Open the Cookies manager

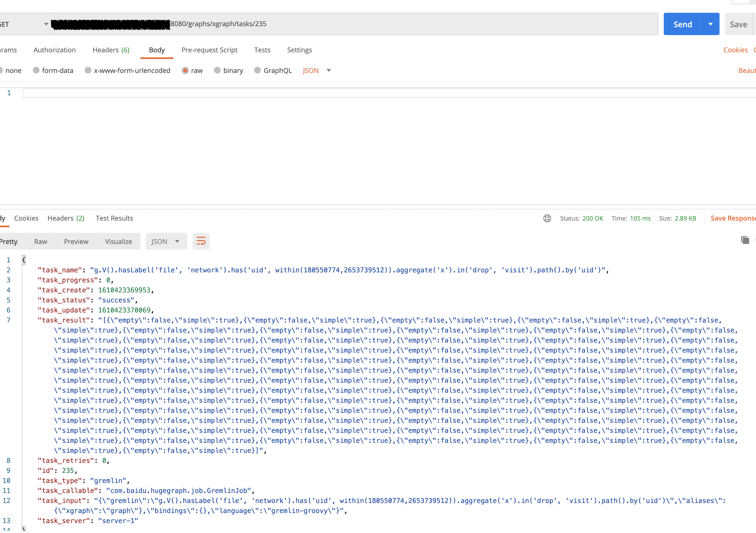(735, 50)
